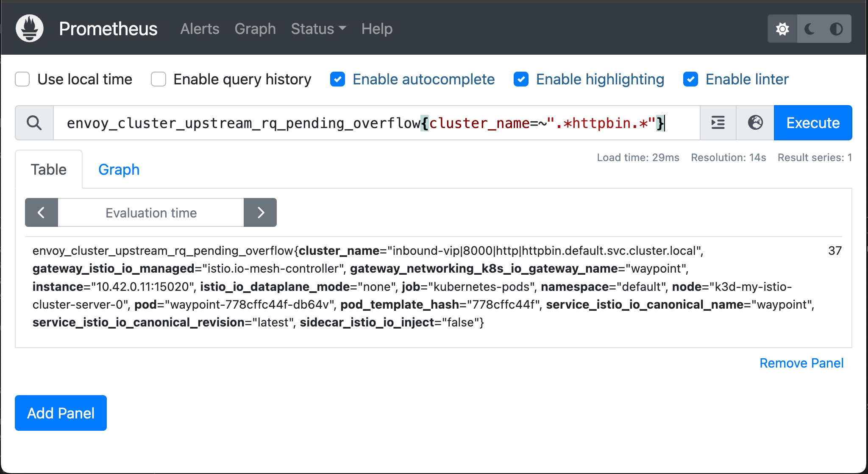This screenshot has width=868, height=474.
Task: Enable the query history checkbox
Action: click(158, 79)
